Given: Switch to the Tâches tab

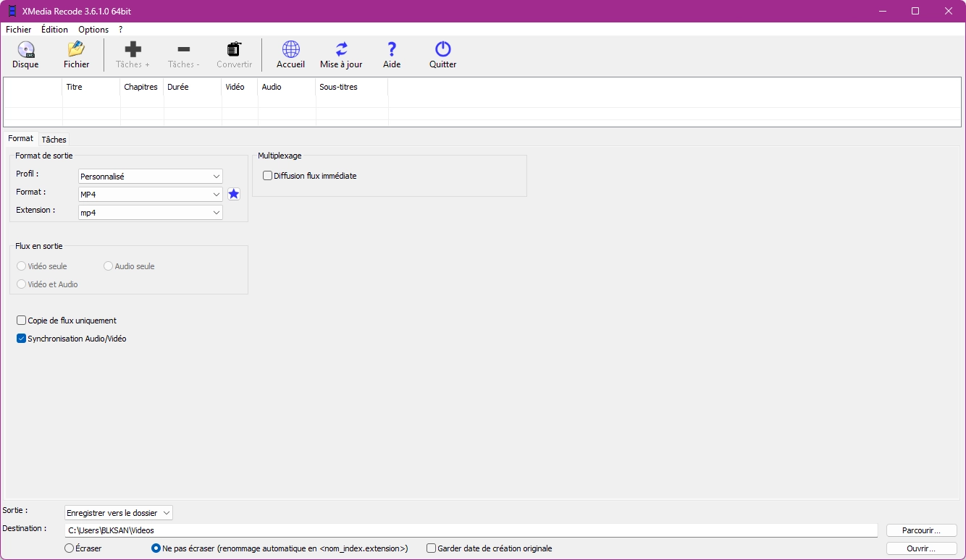Looking at the screenshot, I should [x=54, y=140].
